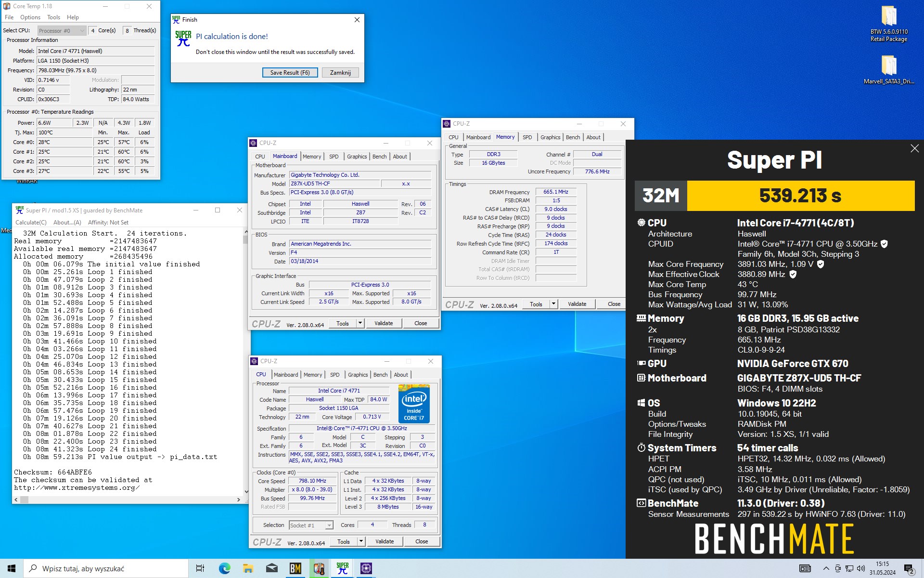
Task: Click the taskbar clock showing 15:15
Action: point(882,568)
